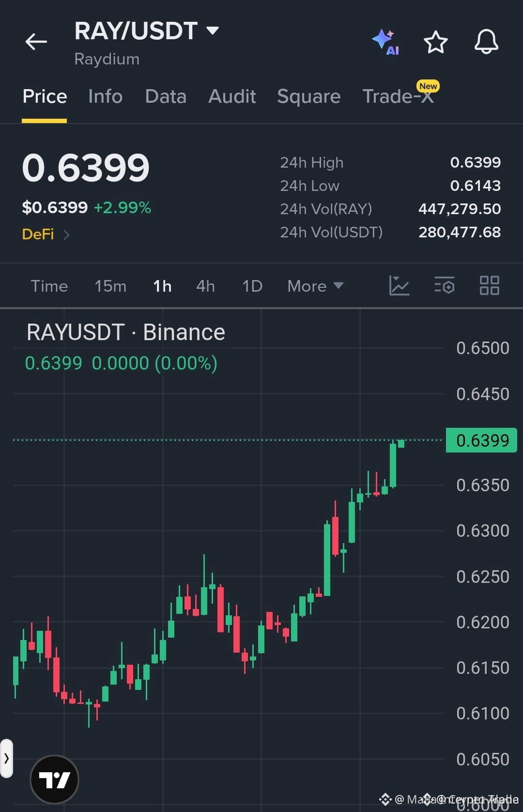The height and width of the screenshot is (812, 523).
Task: Switch to the Audit tab
Action: click(x=232, y=96)
